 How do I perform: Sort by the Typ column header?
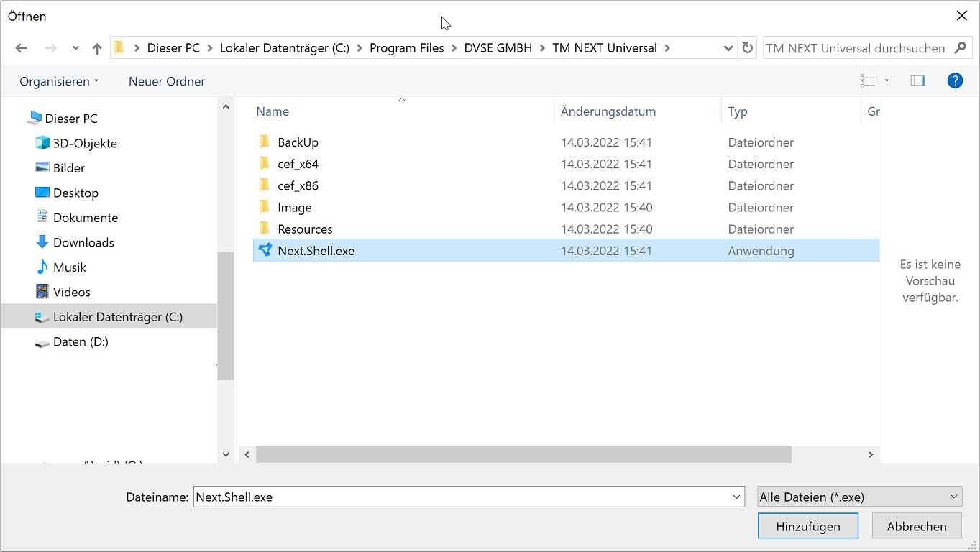tap(738, 111)
